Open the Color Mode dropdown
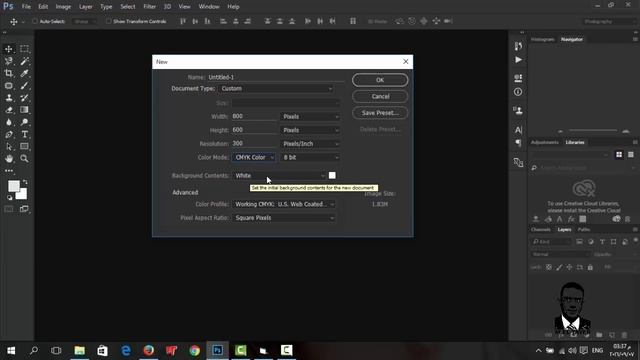Viewport: 640px width, 360px height. 254,158
